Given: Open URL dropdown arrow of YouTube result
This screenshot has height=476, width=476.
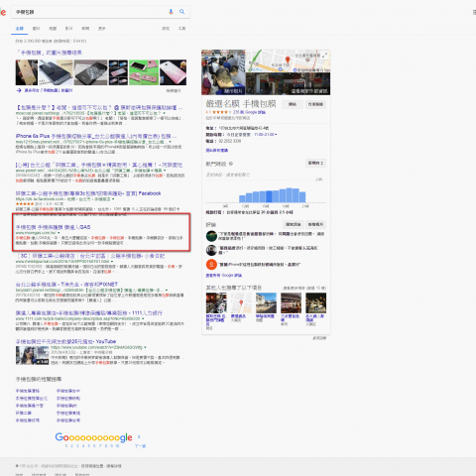Looking at the screenshot, I should click(145, 347).
